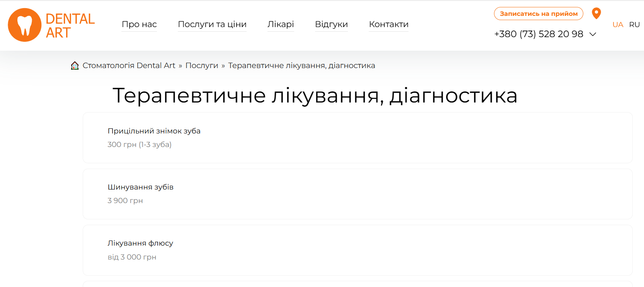Open the Відгуки menu item
The width and height of the screenshot is (644, 287).
(331, 24)
